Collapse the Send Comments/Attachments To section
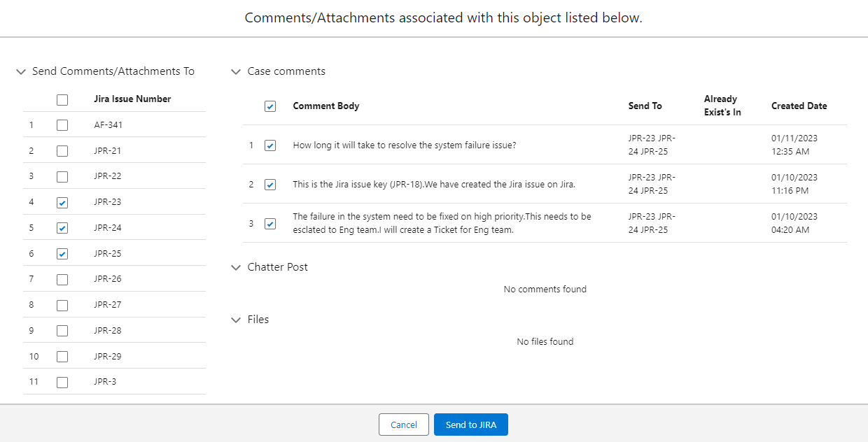 (21, 71)
